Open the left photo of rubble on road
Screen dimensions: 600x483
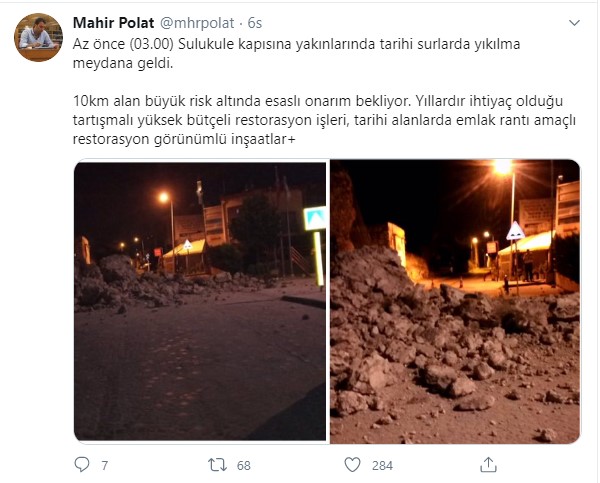coord(200,301)
